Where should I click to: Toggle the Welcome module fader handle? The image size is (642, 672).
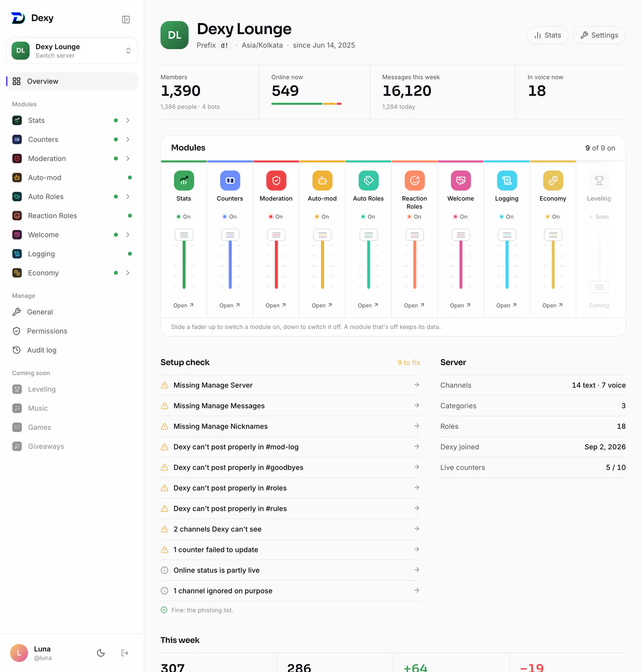[461, 235]
